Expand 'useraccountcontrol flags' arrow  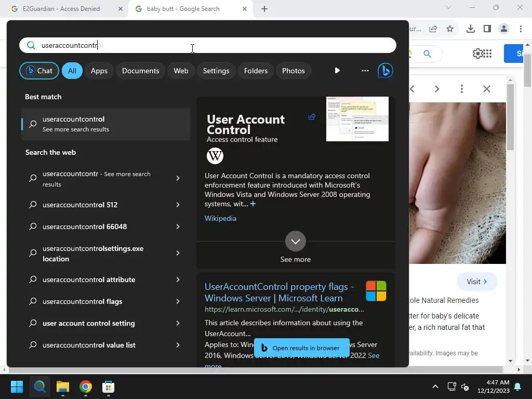(178, 301)
